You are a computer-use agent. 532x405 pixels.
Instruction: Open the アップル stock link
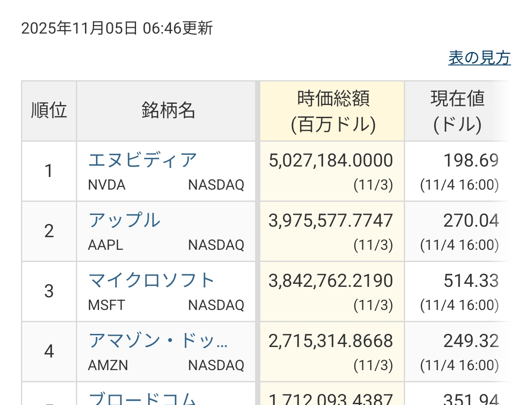[x=124, y=221]
